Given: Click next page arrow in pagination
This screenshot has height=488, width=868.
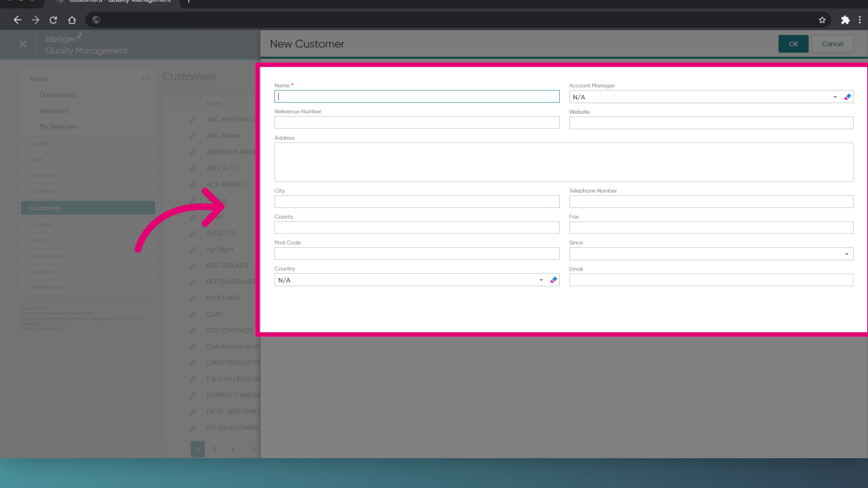Looking at the screenshot, I should click(x=252, y=449).
